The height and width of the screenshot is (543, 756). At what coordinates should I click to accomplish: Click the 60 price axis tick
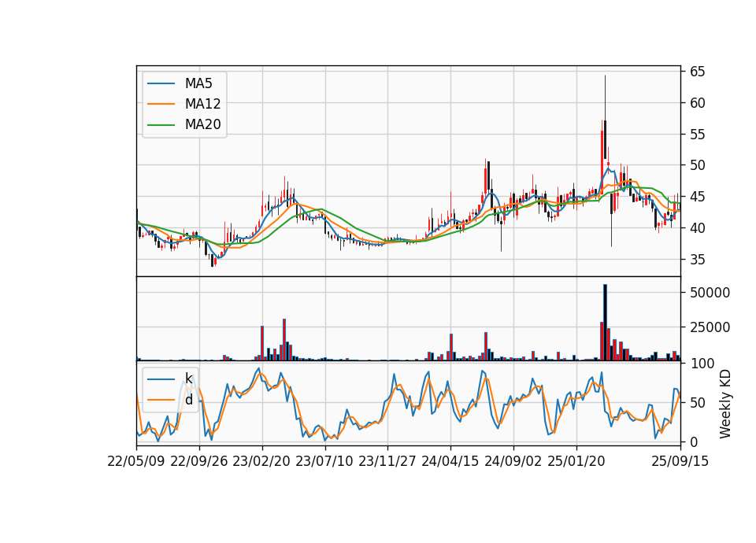697,102
